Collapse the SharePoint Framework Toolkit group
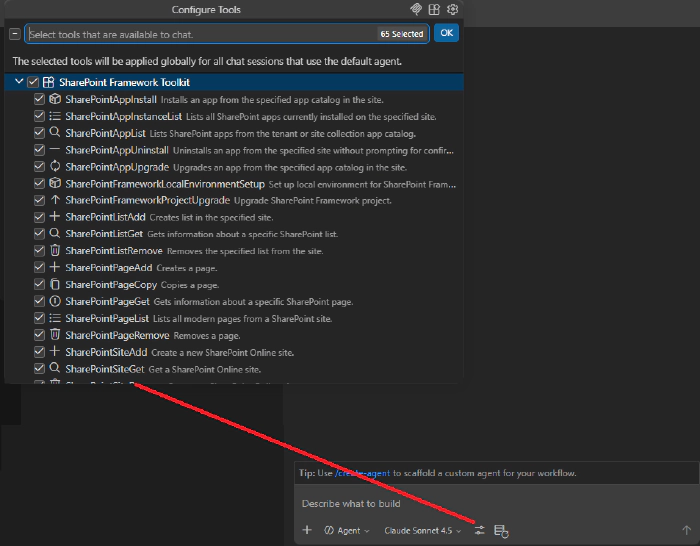Image resolution: width=700 pixels, height=546 pixels. point(19,82)
